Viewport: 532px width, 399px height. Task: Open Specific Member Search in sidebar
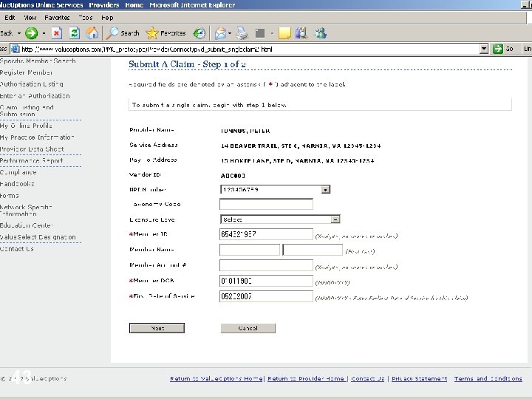[x=38, y=61]
